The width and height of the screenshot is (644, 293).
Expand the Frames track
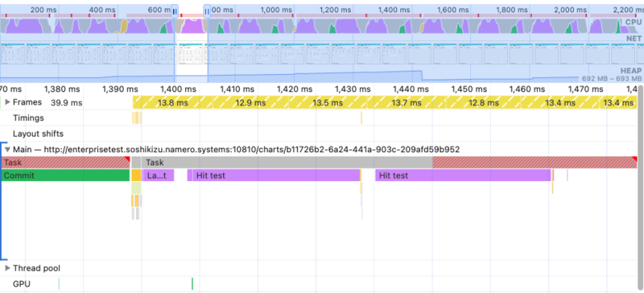pos(7,102)
